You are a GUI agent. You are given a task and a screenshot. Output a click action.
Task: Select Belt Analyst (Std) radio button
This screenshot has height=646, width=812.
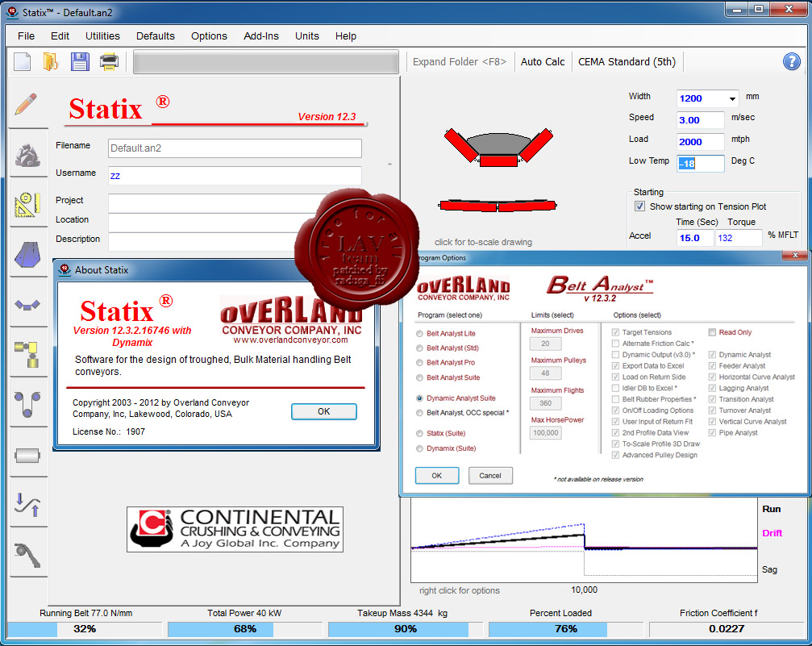[419, 348]
